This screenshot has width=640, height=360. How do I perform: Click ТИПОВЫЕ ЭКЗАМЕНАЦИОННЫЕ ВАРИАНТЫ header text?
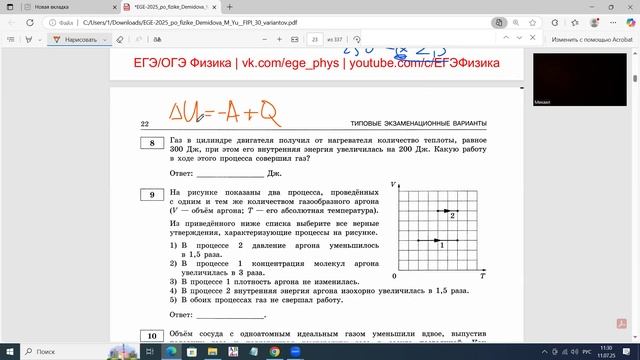[x=418, y=123]
